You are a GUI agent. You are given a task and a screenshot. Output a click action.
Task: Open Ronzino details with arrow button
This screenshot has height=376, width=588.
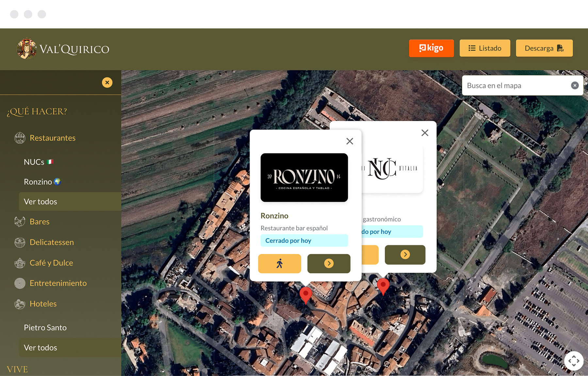329,264
